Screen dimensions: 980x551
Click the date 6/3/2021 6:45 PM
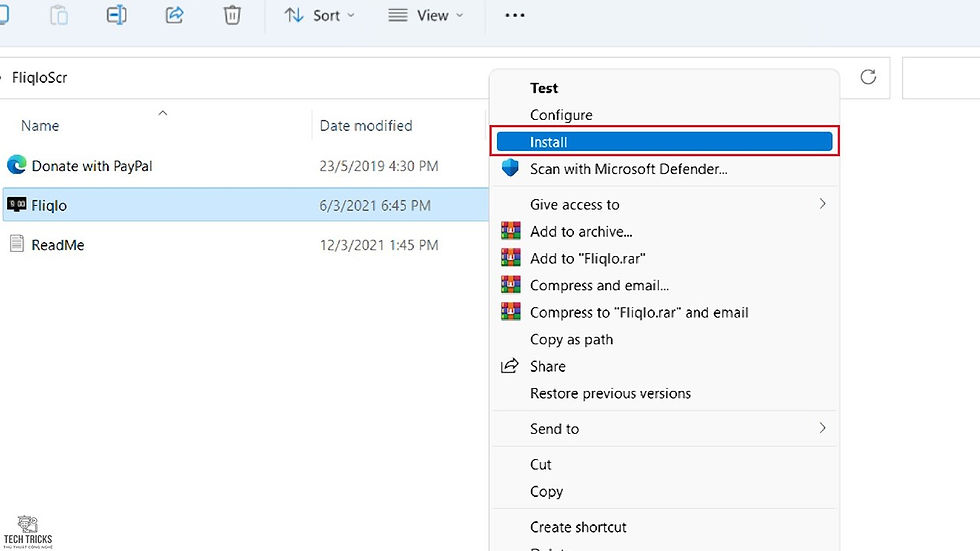click(x=375, y=206)
